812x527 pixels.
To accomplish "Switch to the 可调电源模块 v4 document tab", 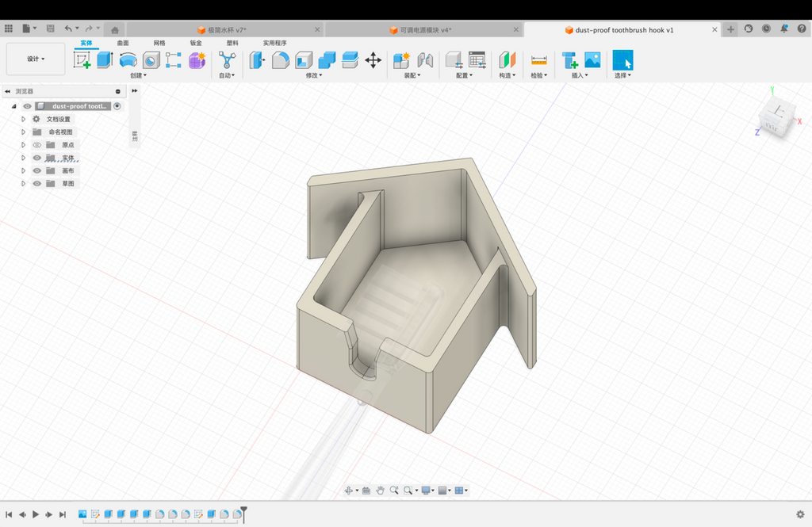I will [x=426, y=30].
